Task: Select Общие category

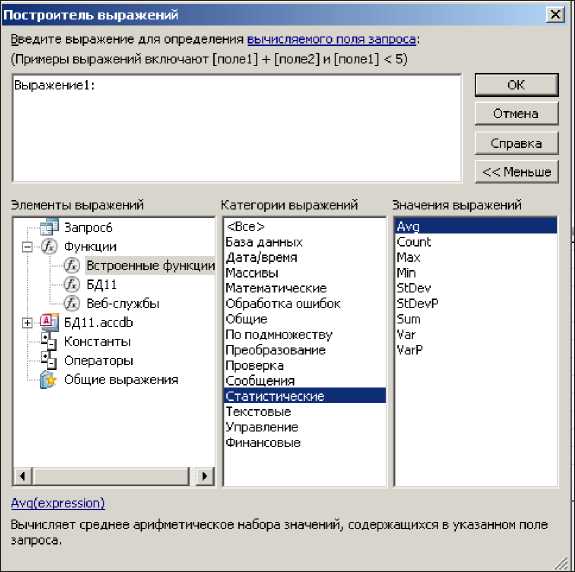Action: (x=305, y=319)
